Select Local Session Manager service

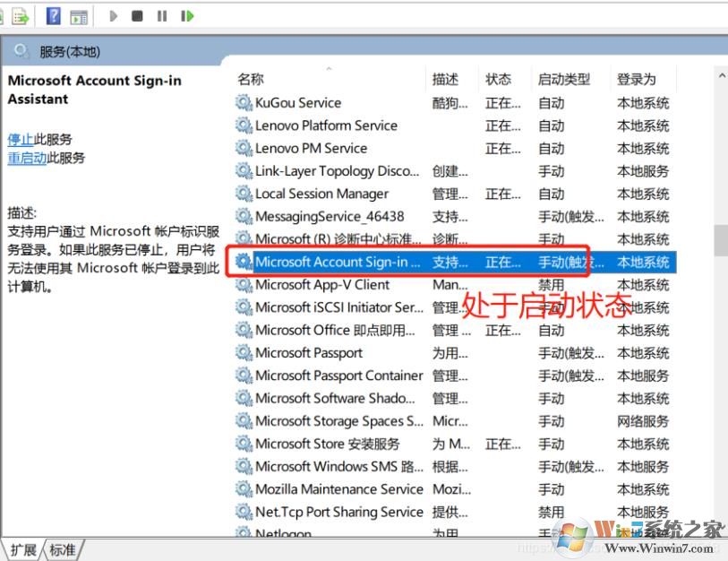(x=321, y=194)
